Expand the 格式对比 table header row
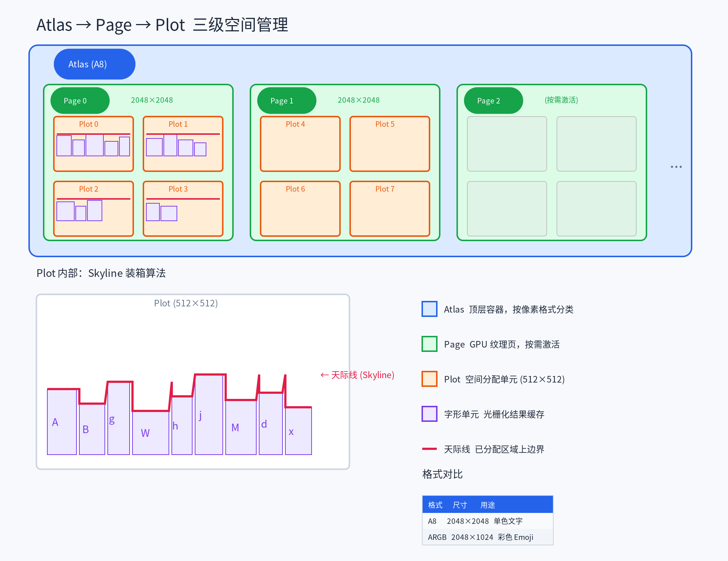Screen dimensions: 728x561 (487, 505)
